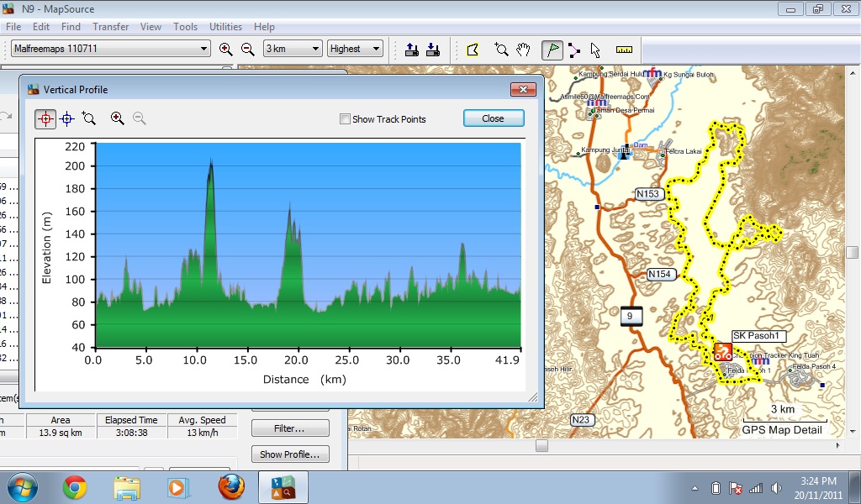Click Send to Device icon
861x504 pixels.
411,50
